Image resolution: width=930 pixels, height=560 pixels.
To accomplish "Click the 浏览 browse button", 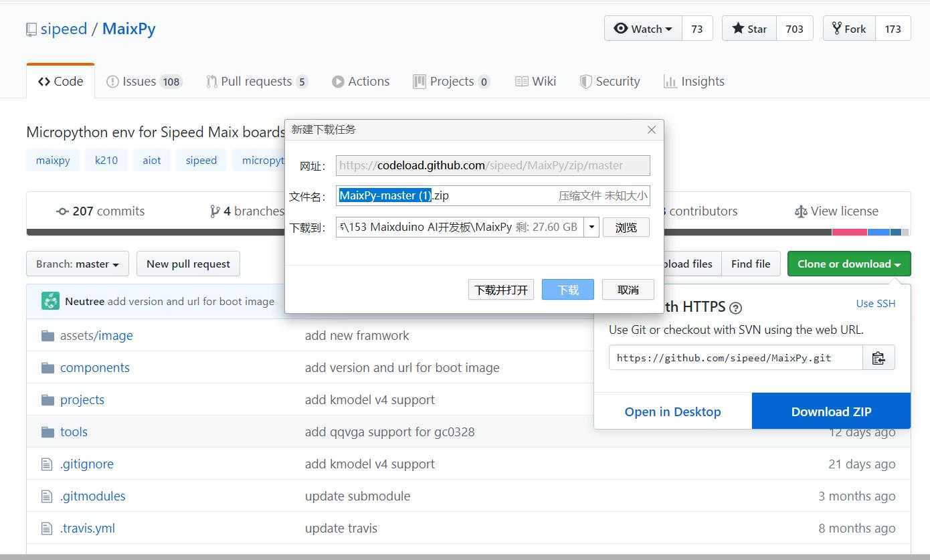I will pyautogui.click(x=626, y=227).
